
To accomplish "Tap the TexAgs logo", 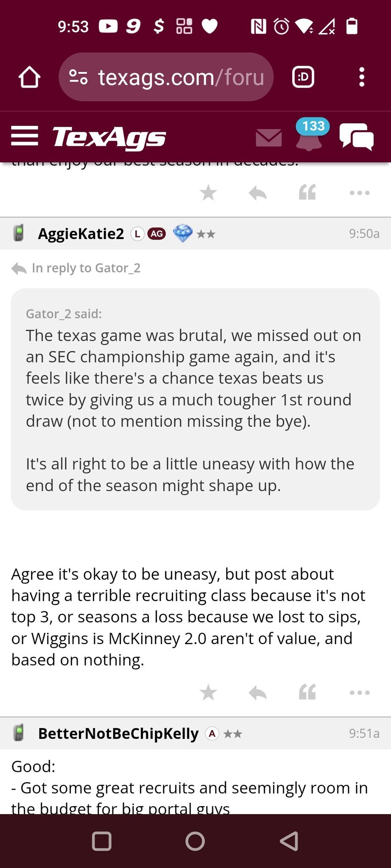I will pos(109,137).
